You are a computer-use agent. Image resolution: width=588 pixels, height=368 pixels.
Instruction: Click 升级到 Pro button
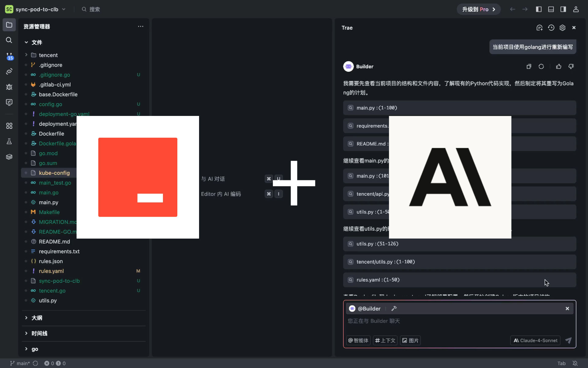pyautogui.click(x=479, y=9)
